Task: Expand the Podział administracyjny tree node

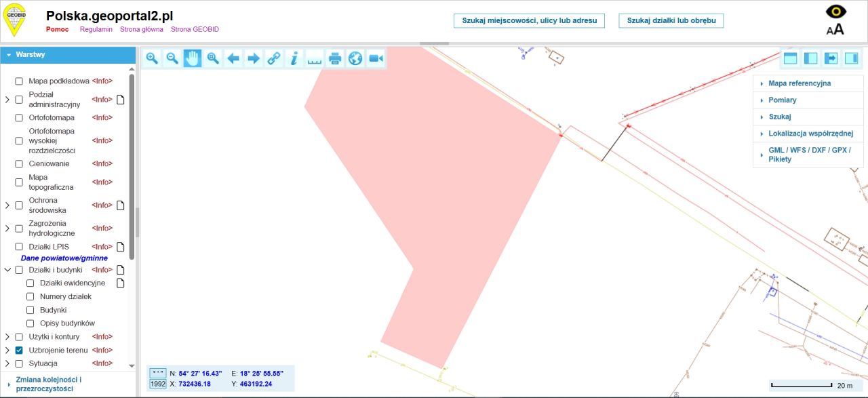Action: tap(7, 100)
